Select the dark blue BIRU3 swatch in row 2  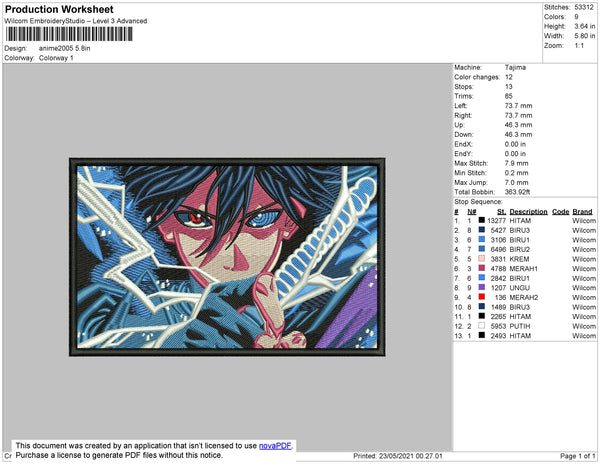(x=482, y=230)
